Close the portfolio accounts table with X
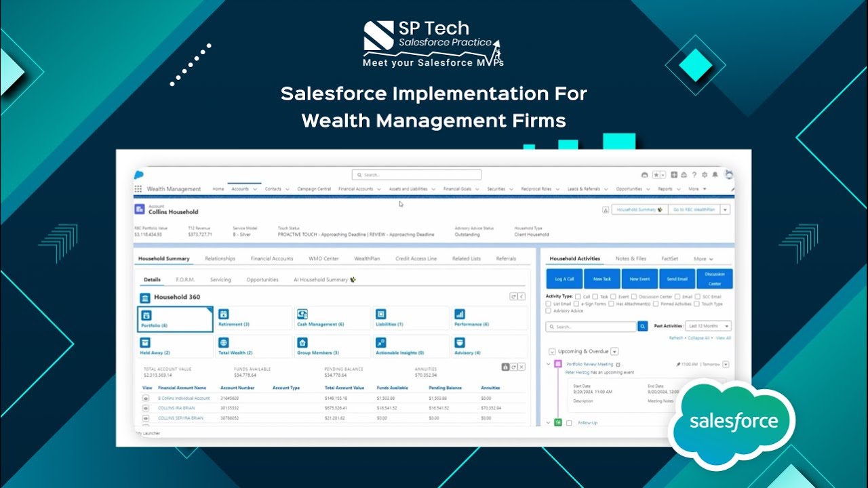 pos(521,367)
